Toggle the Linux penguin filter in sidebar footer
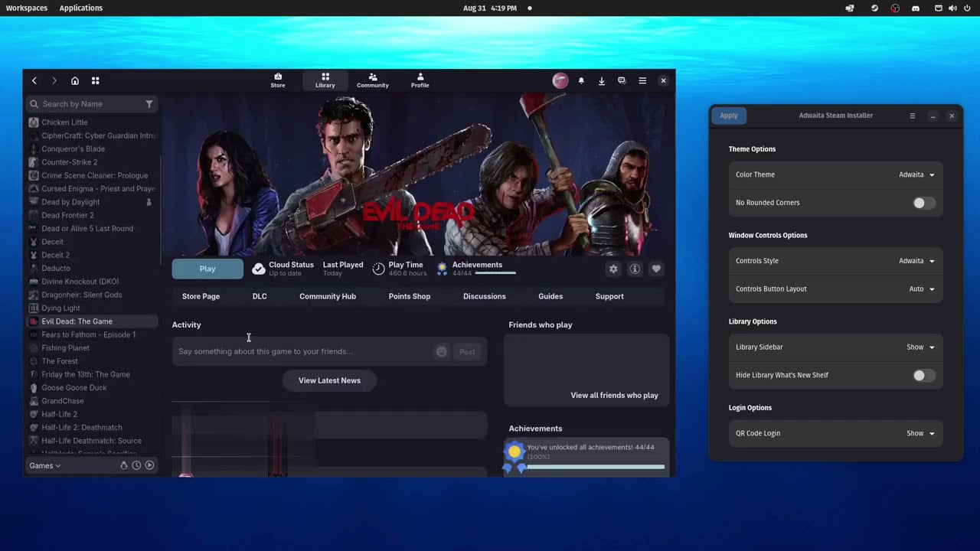980x551 pixels. [124, 465]
